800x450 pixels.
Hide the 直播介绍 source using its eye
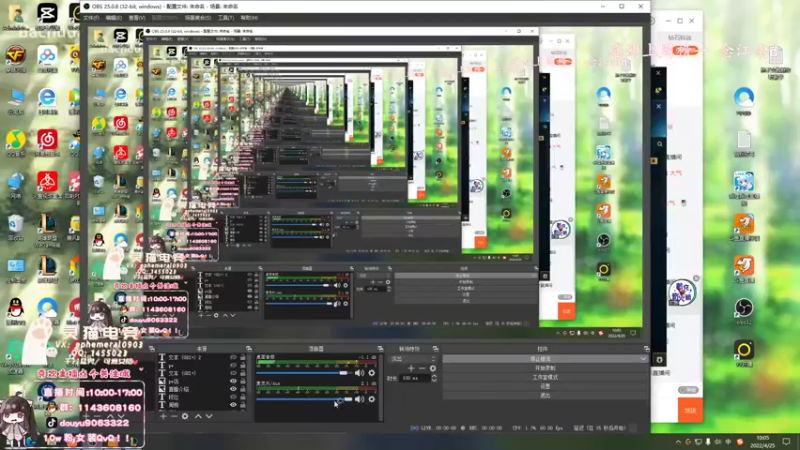click(233, 389)
